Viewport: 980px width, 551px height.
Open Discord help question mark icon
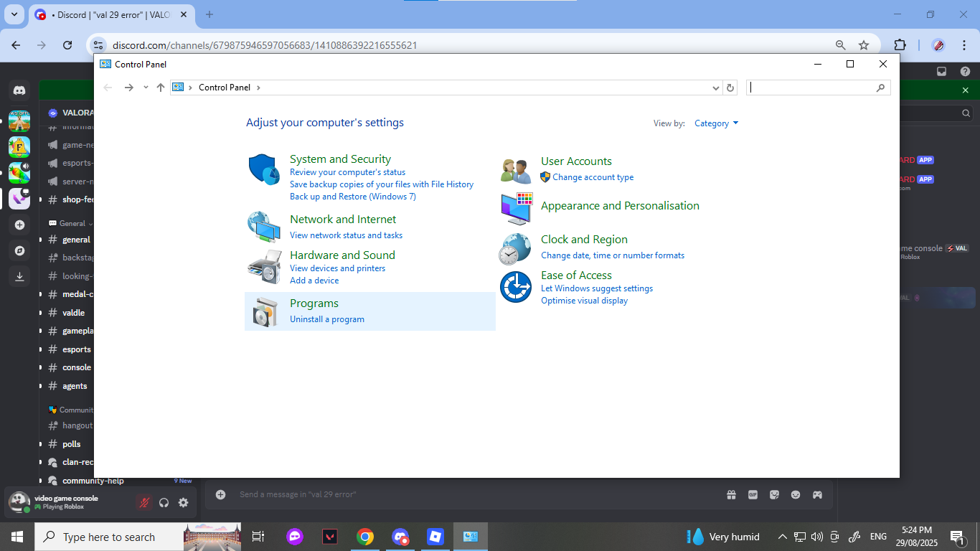[x=966, y=71]
